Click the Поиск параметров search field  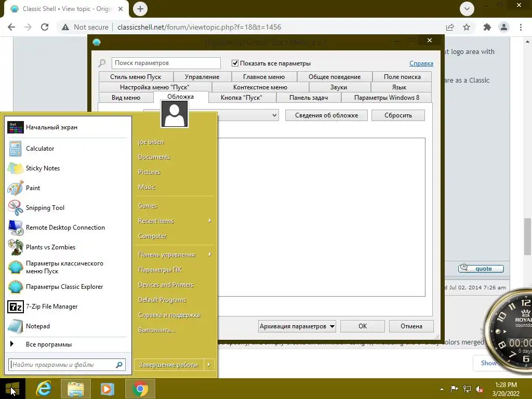click(166, 63)
